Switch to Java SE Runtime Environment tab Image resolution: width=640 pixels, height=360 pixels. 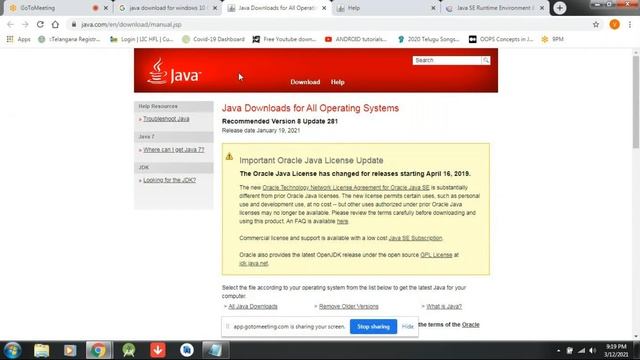pyautogui.click(x=495, y=8)
